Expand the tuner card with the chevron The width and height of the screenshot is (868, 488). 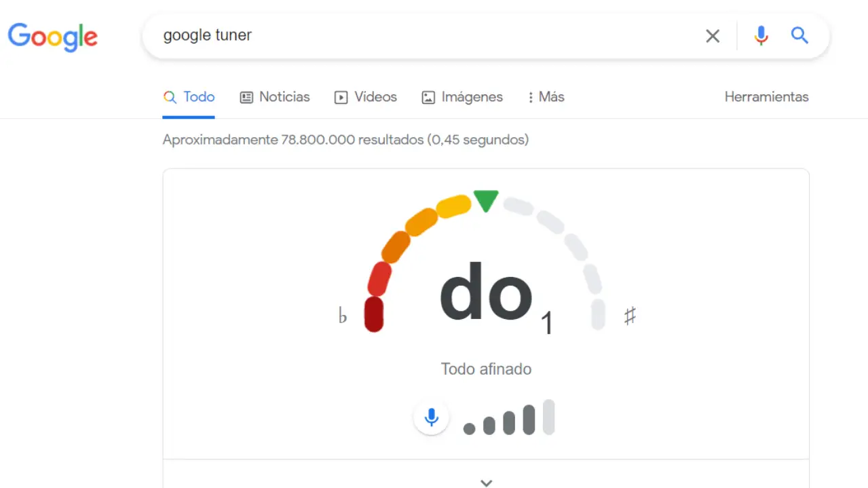tap(486, 483)
